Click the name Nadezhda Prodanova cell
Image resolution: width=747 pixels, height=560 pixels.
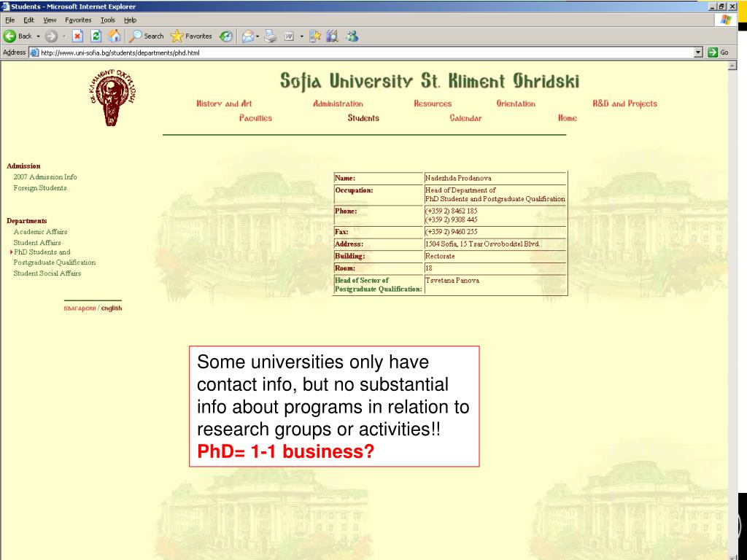(x=495, y=178)
